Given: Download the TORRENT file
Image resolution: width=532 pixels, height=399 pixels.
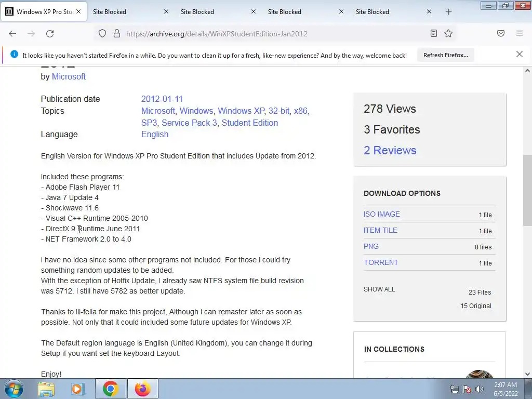Looking at the screenshot, I should (381, 262).
